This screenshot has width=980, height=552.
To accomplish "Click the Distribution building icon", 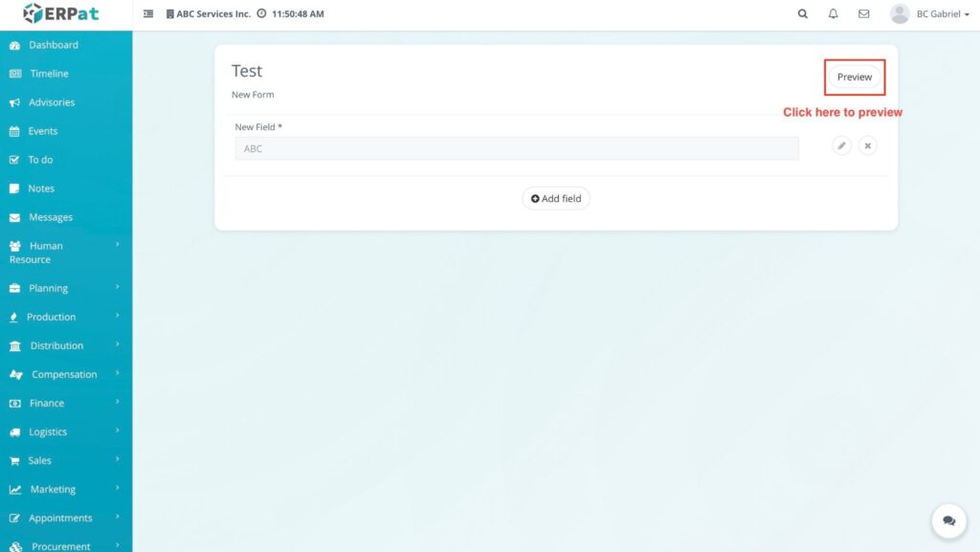I will coord(15,346).
